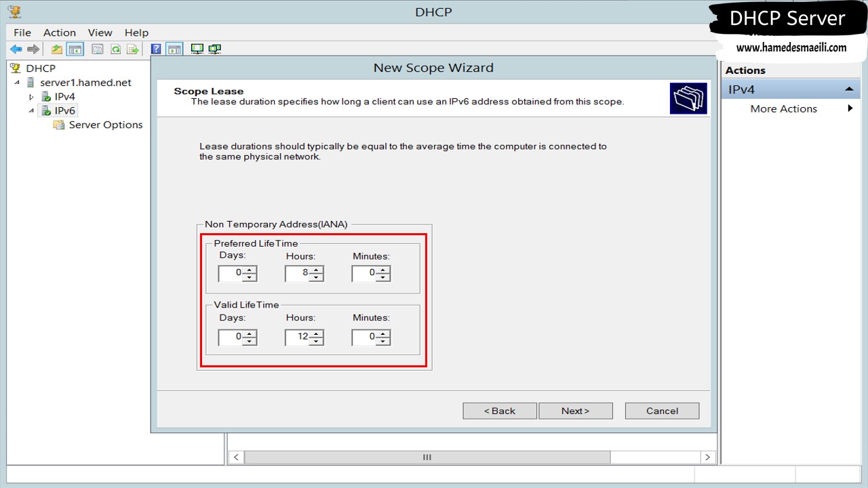Viewport: 868px width, 488px height.
Task: Collapse the IPv4 section in Actions pane
Action: (848, 89)
